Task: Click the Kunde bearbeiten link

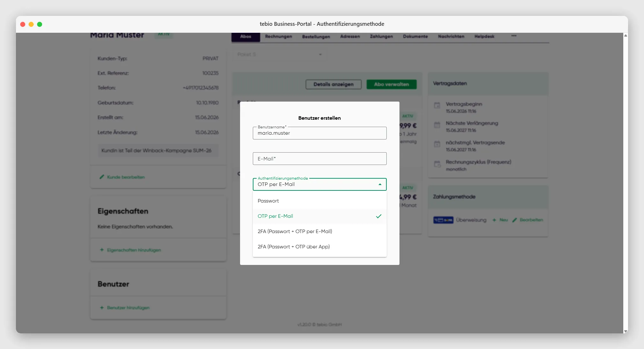Action: 126,177
